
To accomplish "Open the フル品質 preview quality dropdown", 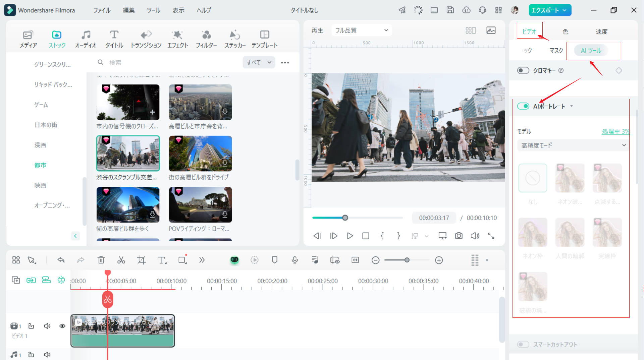I will pos(362,30).
